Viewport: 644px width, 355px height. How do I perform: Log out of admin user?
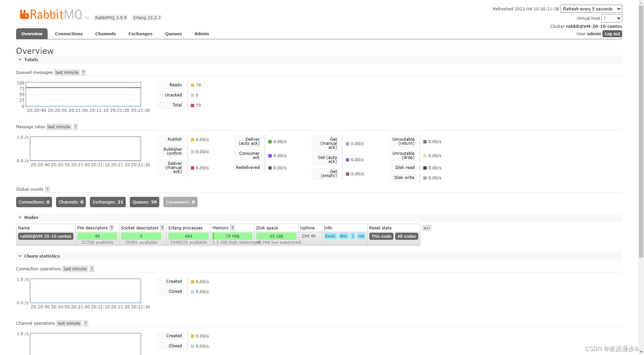[x=612, y=34]
